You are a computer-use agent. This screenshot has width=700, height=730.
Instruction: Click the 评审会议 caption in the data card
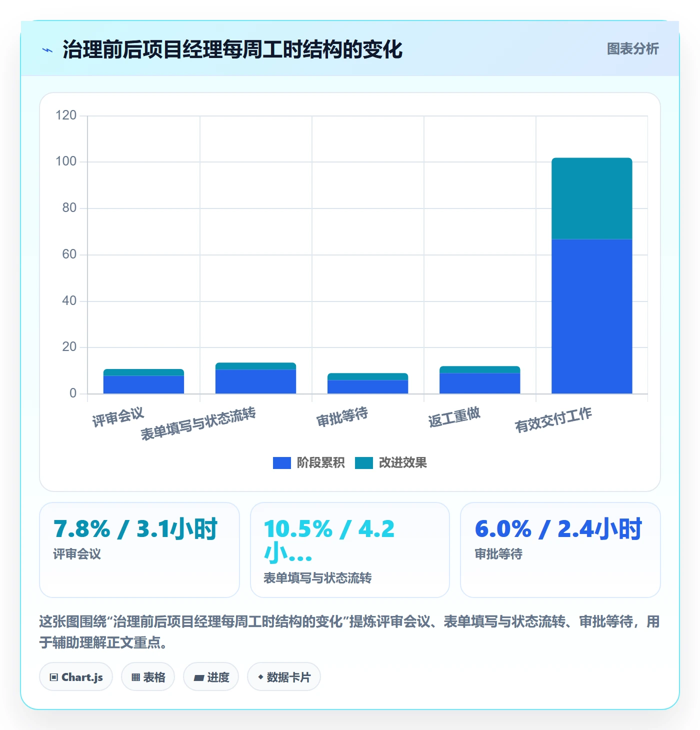pos(77,554)
